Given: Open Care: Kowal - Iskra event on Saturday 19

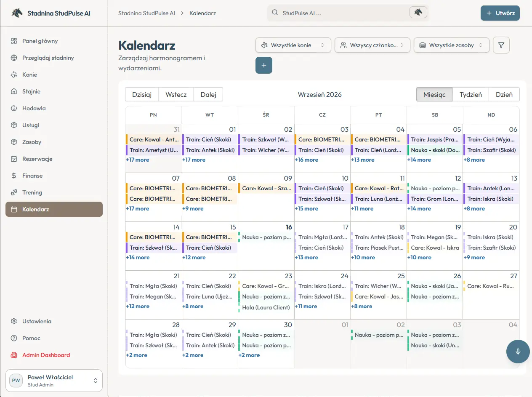Looking at the screenshot, I should click(x=435, y=248).
